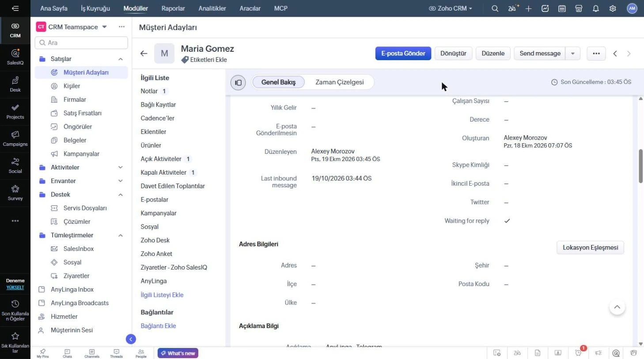This screenshot has height=359, width=644.
Task: Click İlgili Listeyi Ekle link
Action: 162,295
